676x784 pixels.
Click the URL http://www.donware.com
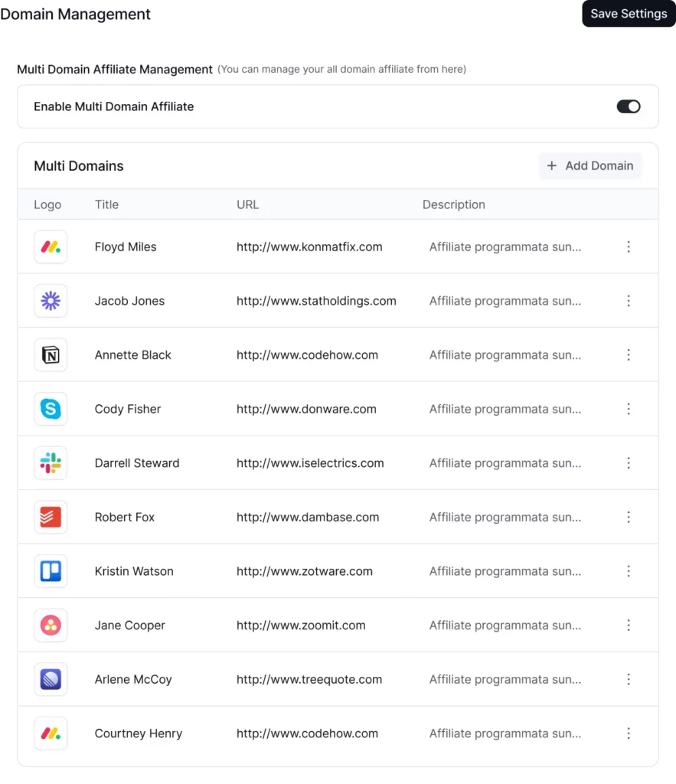(x=306, y=409)
